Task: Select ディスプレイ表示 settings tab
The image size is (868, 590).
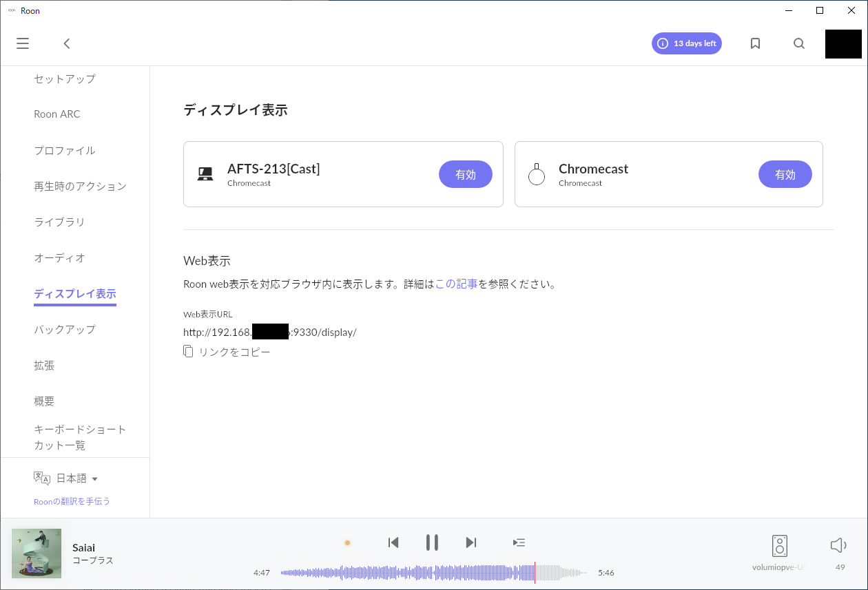Action: click(x=75, y=294)
